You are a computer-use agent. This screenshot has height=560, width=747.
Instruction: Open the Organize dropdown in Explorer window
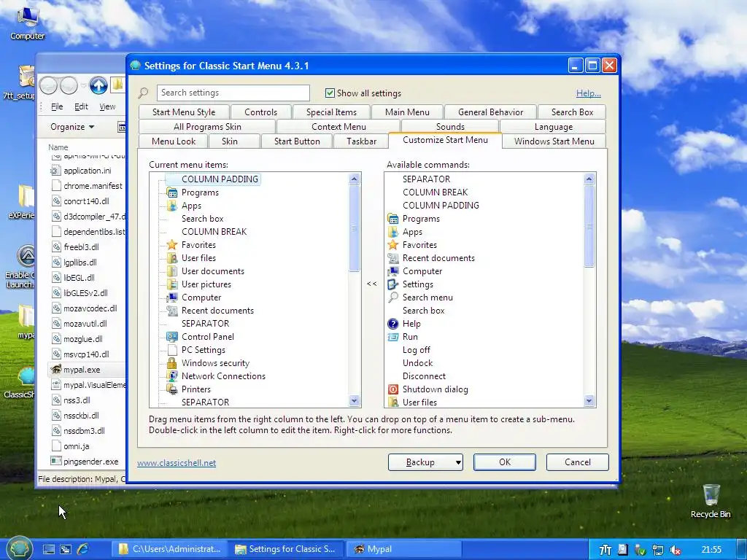(72, 127)
